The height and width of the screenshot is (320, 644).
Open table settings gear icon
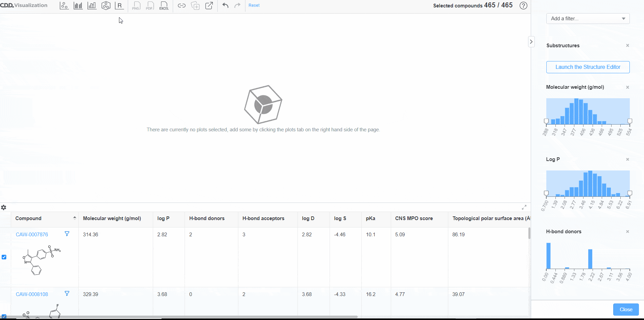pos(4,208)
